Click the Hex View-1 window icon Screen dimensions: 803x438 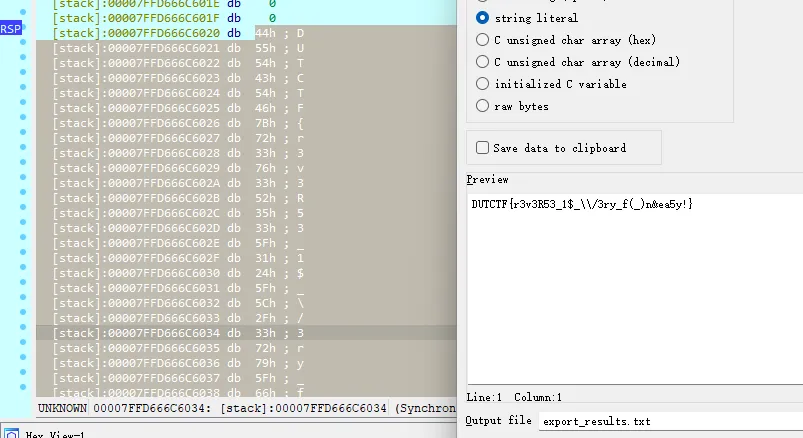click(x=11, y=433)
